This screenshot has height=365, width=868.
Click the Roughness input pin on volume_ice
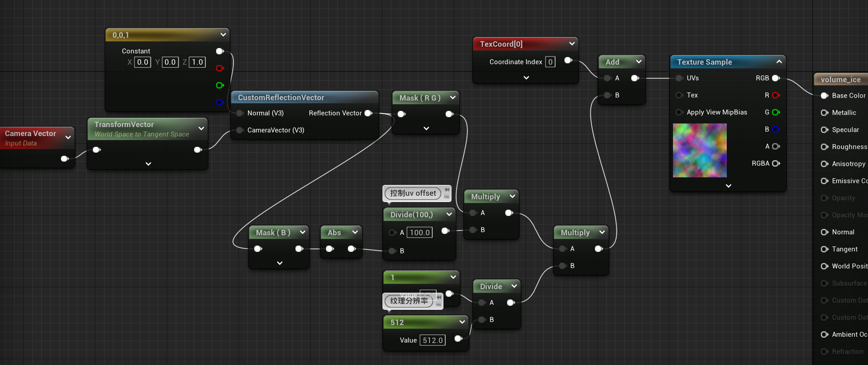click(825, 147)
